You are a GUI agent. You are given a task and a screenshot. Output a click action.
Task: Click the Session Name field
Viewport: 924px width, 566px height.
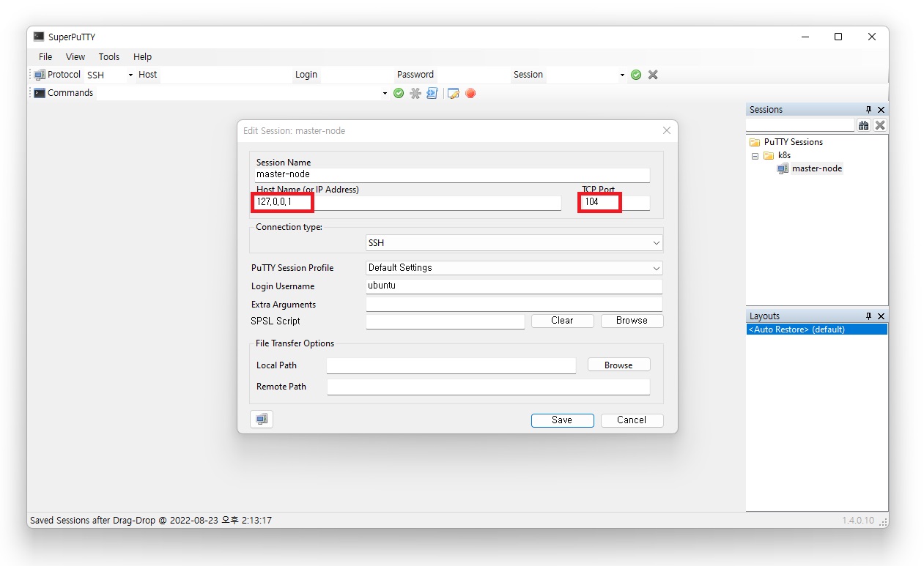[452, 175]
